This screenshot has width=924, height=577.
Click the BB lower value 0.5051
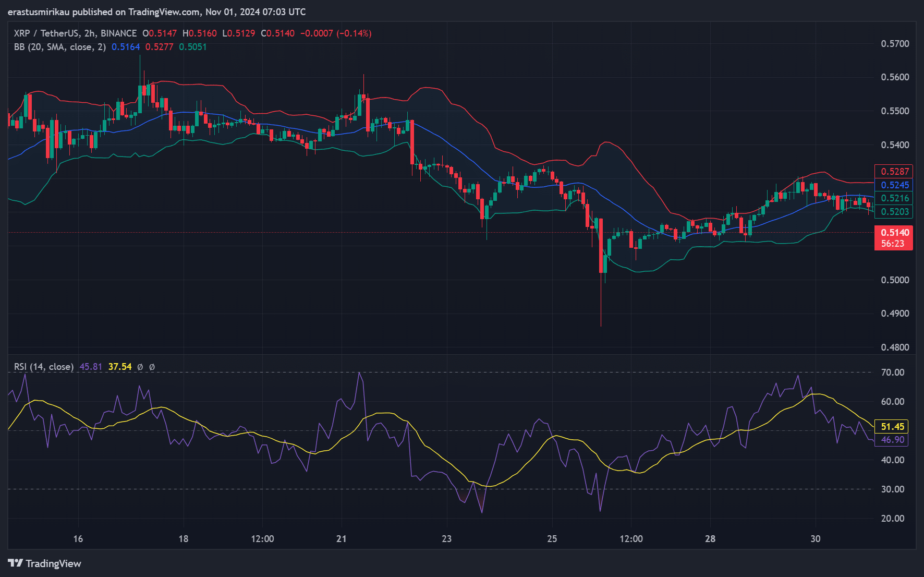tap(193, 47)
